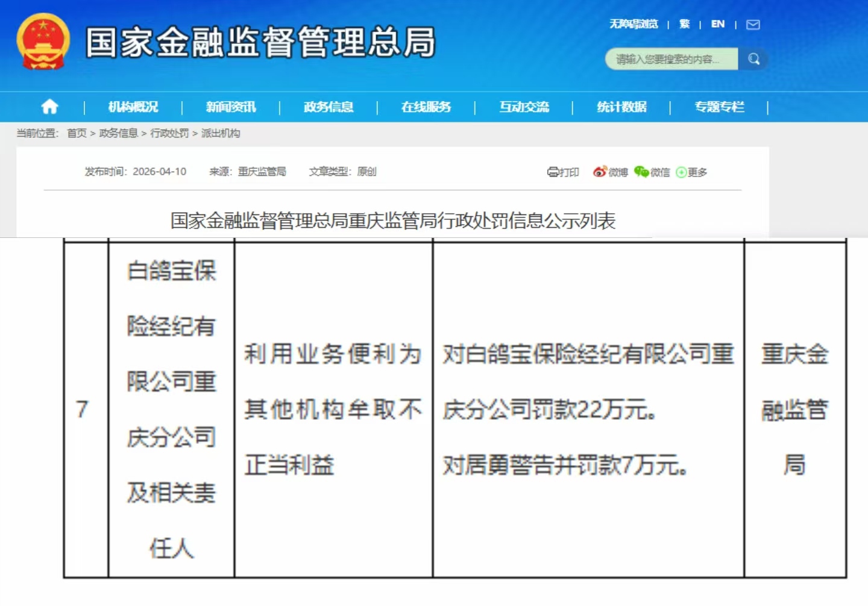This screenshot has width=868, height=606.
Task: Select the home icon in navigation bar
Action: (49, 107)
